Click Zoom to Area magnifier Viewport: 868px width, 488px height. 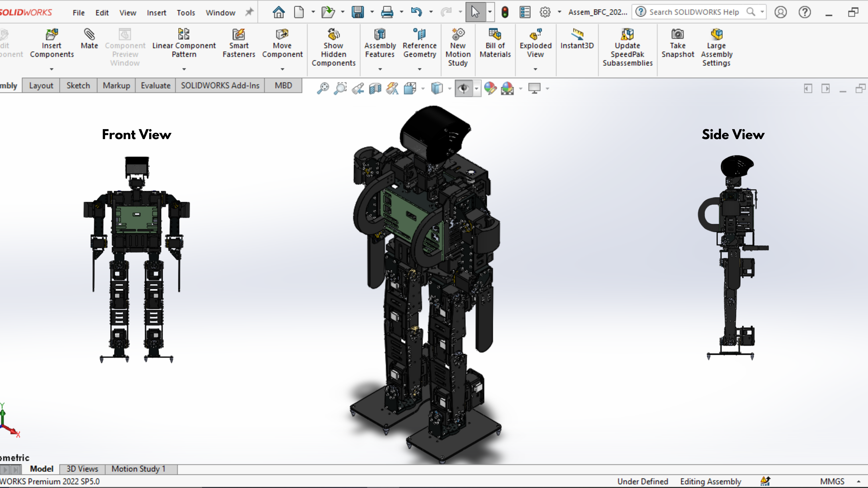[340, 89]
